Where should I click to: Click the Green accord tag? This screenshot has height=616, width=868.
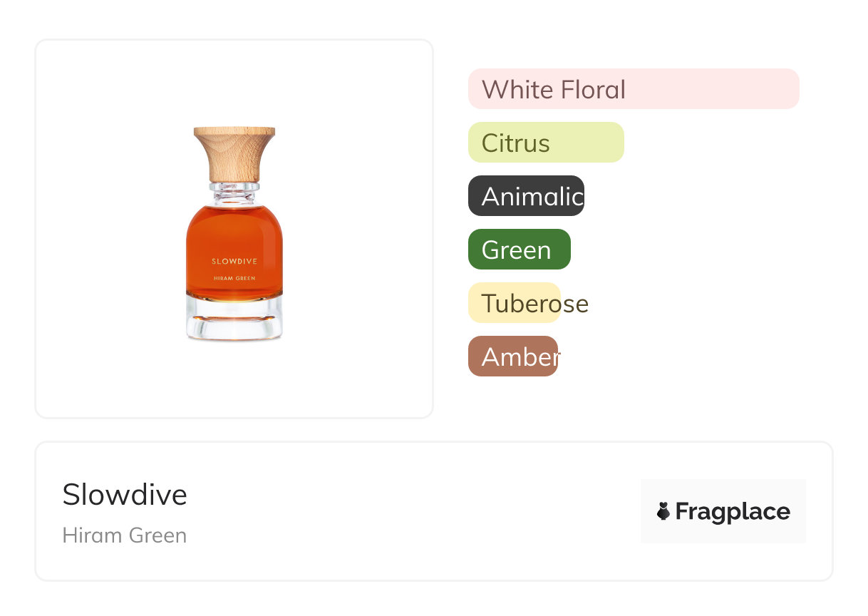click(x=520, y=250)
